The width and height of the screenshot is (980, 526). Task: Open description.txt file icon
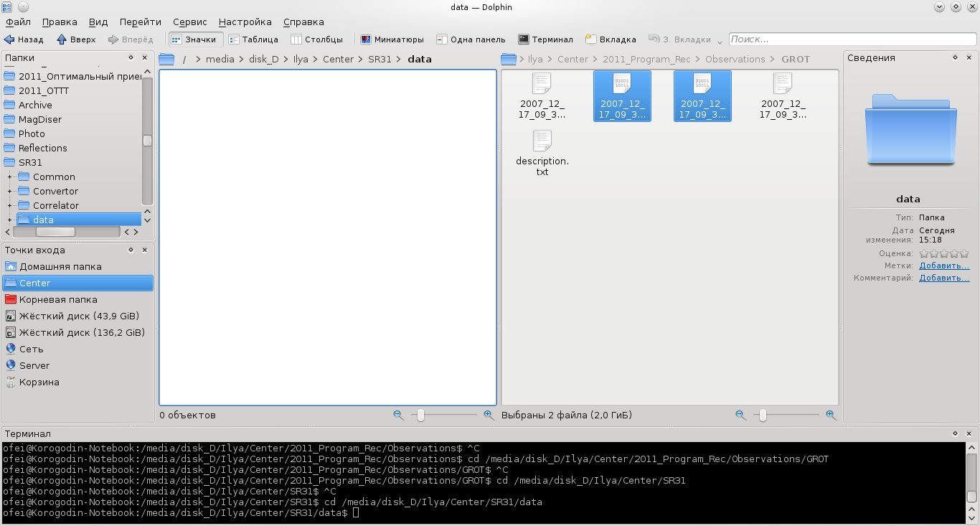pyautogui.click(x=542, y=141)
